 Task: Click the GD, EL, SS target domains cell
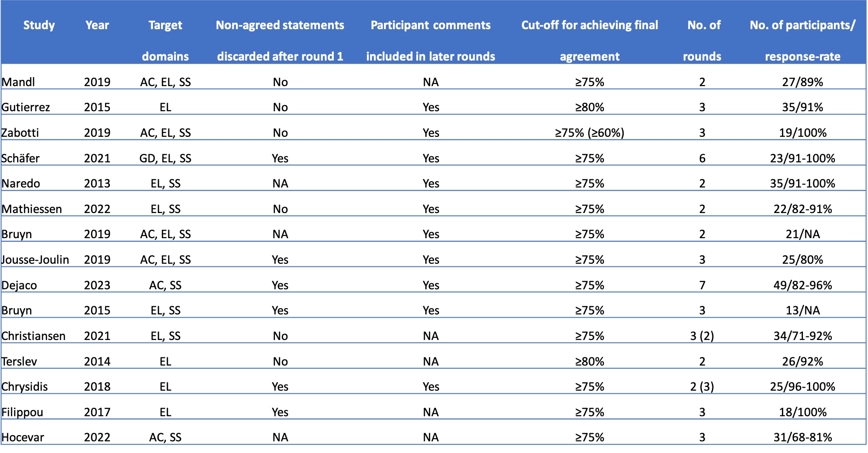(x=165, y=158)
